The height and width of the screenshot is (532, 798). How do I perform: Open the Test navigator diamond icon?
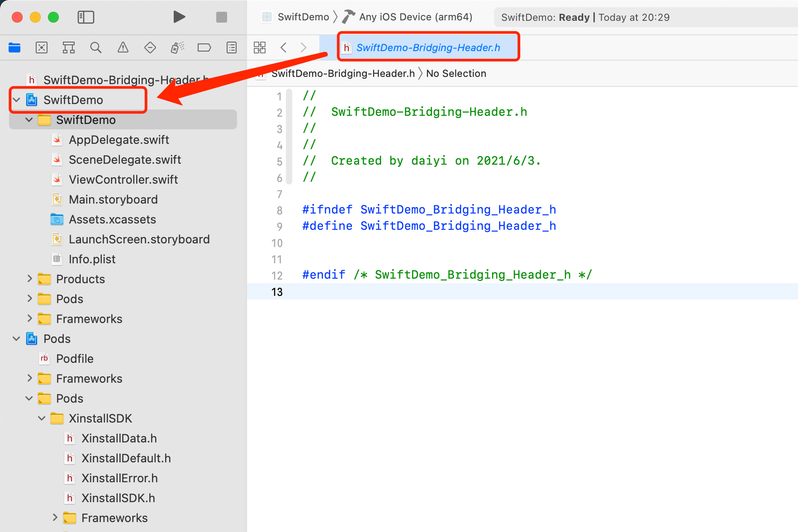[x=150, y=47]
